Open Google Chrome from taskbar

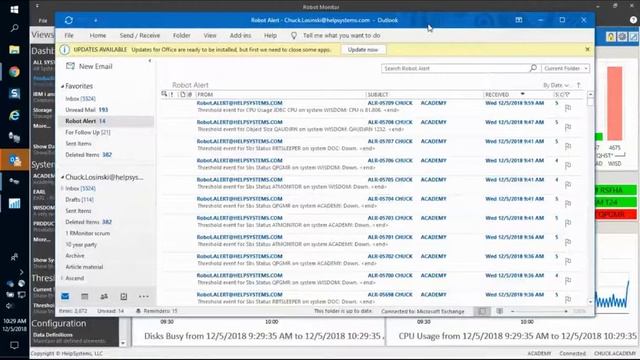click(14, 72)
